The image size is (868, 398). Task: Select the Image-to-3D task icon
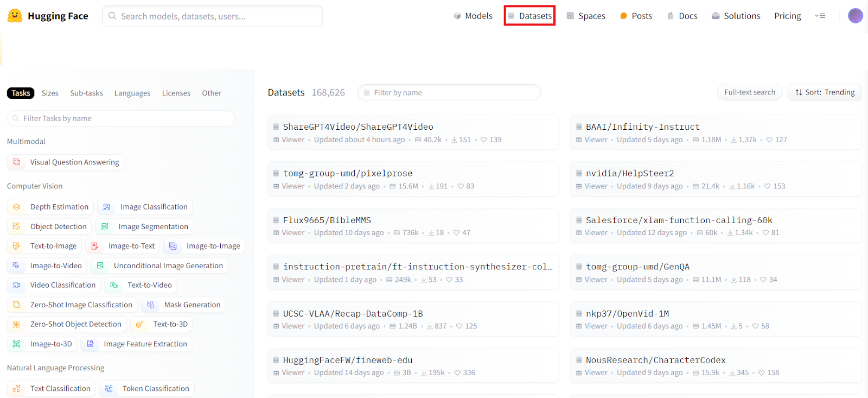[x=17, y=344]
